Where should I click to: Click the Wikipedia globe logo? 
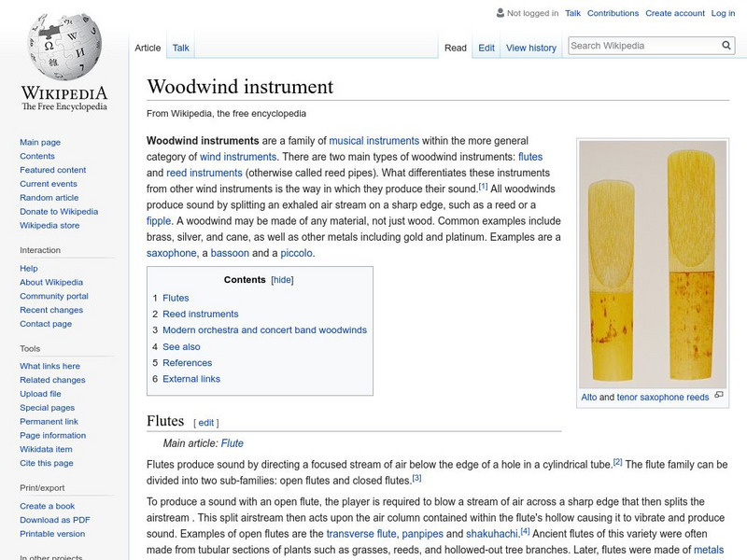tap(64, 46)
